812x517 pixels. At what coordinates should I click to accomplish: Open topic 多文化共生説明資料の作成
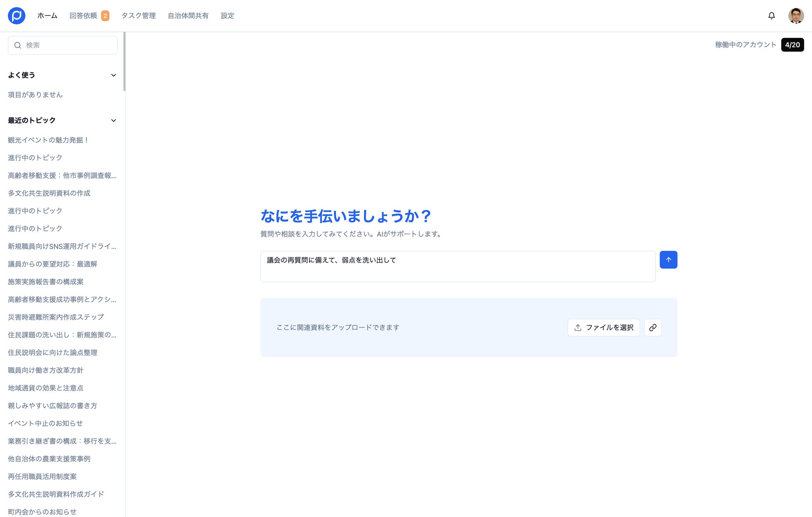(49, 193)
